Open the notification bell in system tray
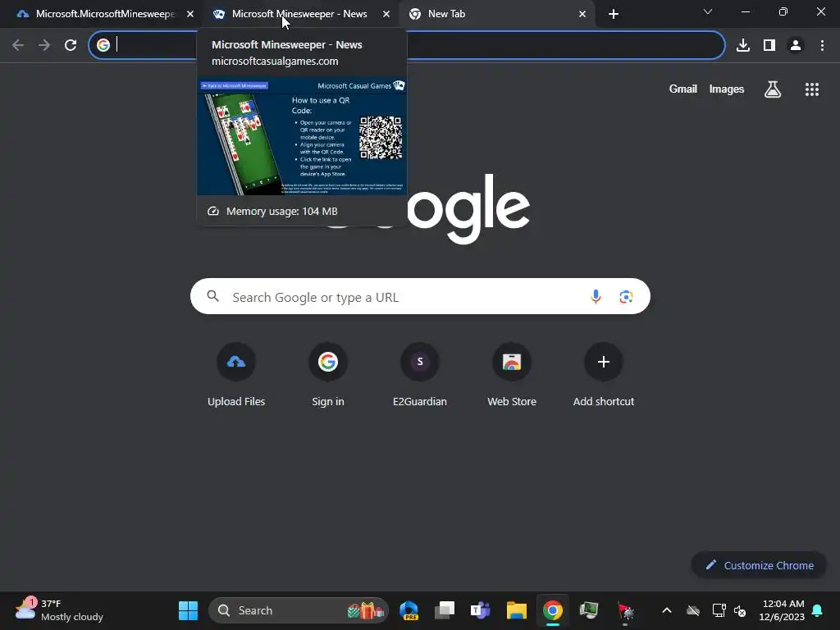Screen dimensions: 840x630 818,610
